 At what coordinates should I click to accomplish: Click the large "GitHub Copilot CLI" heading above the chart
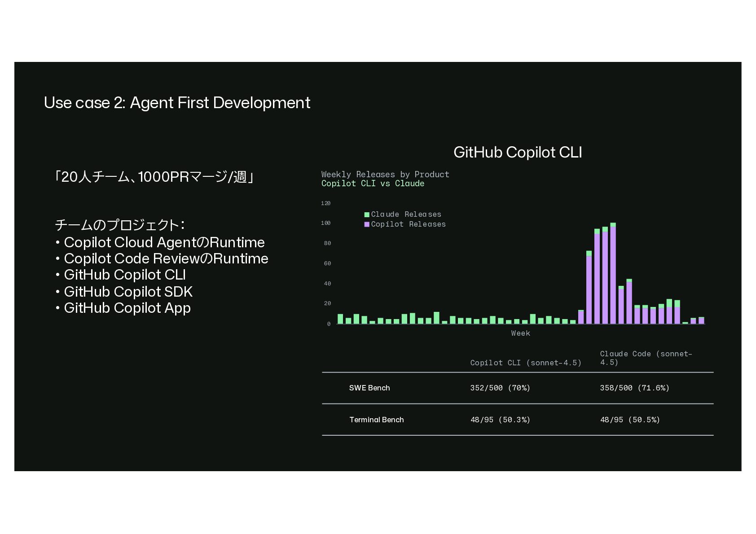pyautogui.click(x=518, y=152)
